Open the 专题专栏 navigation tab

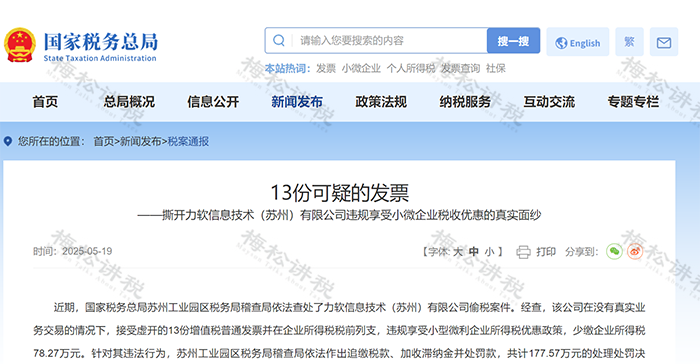tap(633, 102)
